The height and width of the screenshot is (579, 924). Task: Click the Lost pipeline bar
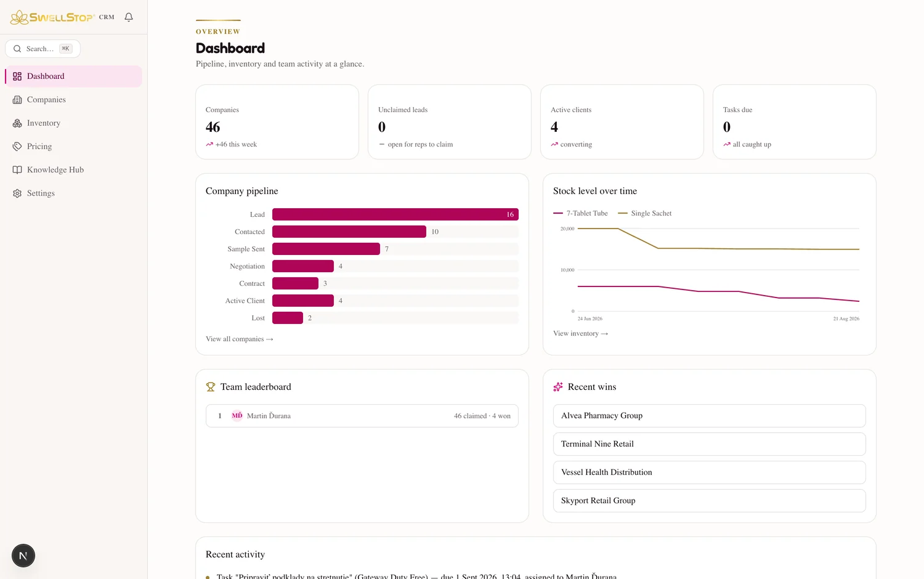[x=288, y=318]
